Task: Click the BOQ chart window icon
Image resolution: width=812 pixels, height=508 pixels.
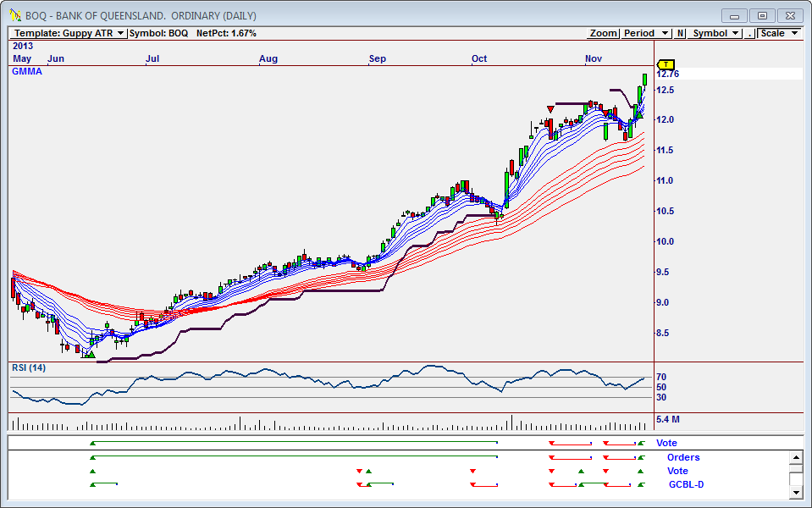Action: pos(15,15)
